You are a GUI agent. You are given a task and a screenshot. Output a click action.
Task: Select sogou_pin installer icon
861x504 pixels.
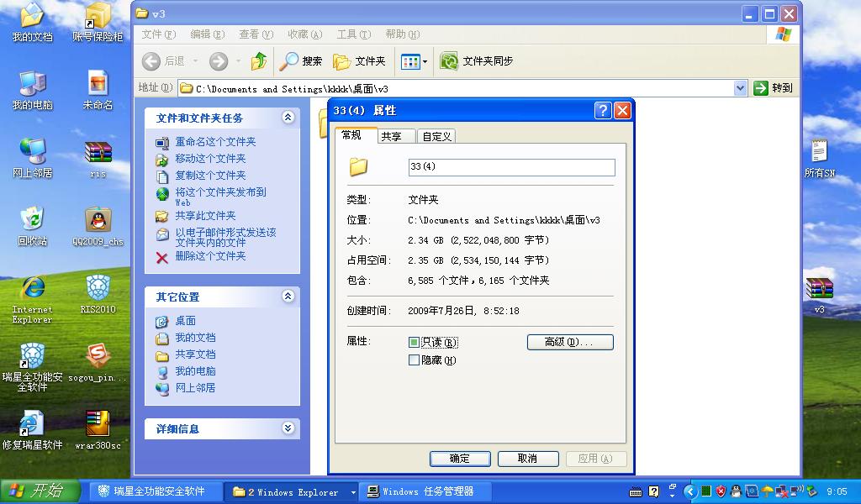click(98, 362)
